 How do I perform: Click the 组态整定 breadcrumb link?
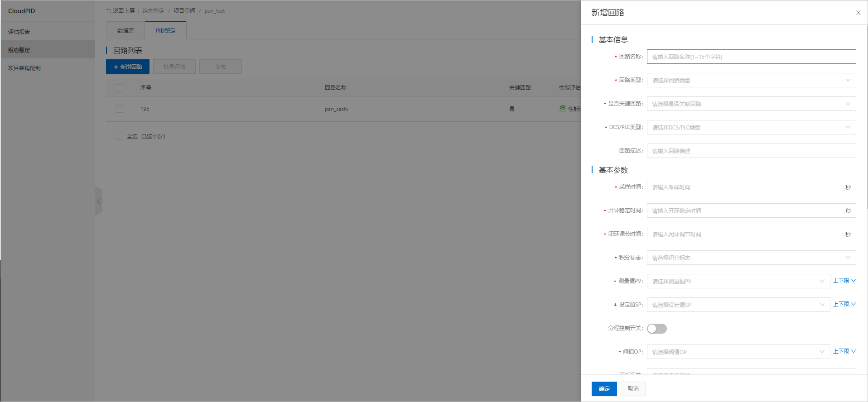point(153,11)
